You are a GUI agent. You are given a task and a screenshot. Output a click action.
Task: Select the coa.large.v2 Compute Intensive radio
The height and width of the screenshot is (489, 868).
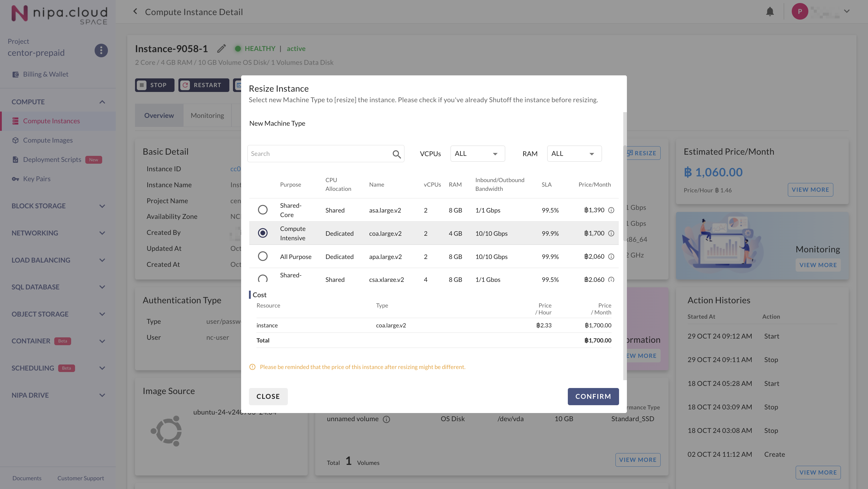[263, 233]
